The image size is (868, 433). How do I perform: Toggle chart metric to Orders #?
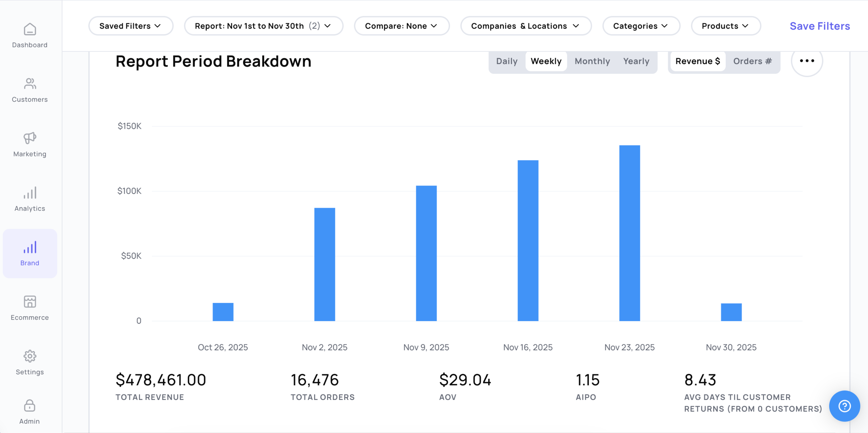[x=752, y=61]
